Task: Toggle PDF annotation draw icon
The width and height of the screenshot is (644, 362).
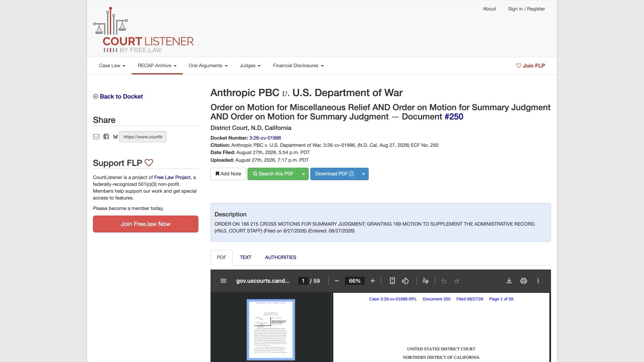Action: coord(425,281)
